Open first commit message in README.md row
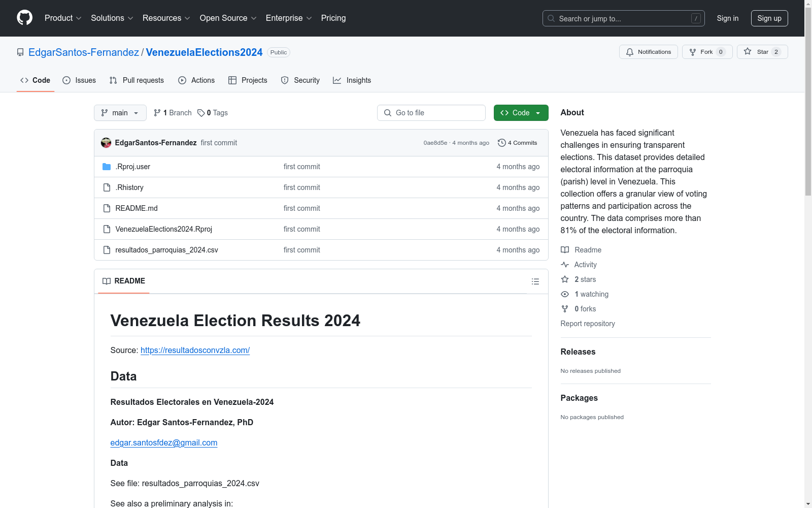812x508 pixels. pos(302,208)
